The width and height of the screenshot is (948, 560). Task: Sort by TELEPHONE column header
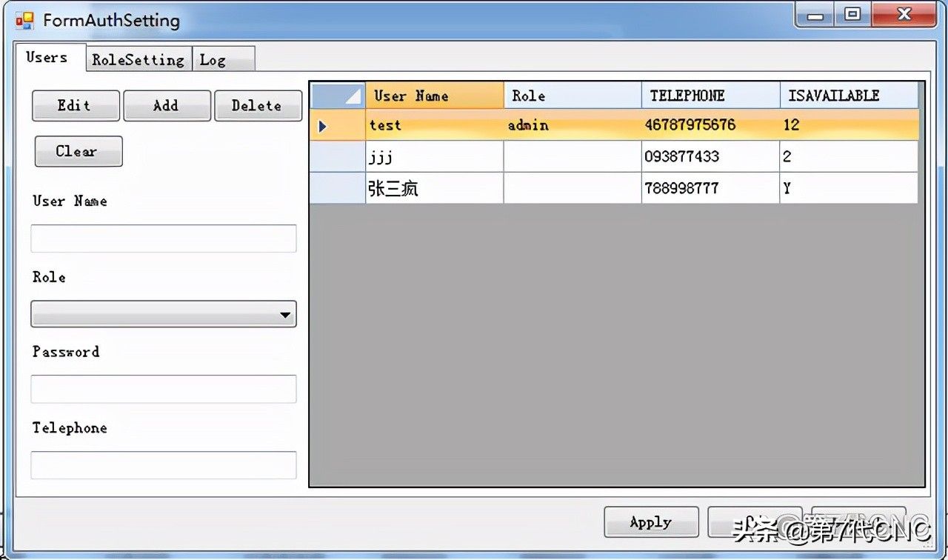(x=711, y=96)
